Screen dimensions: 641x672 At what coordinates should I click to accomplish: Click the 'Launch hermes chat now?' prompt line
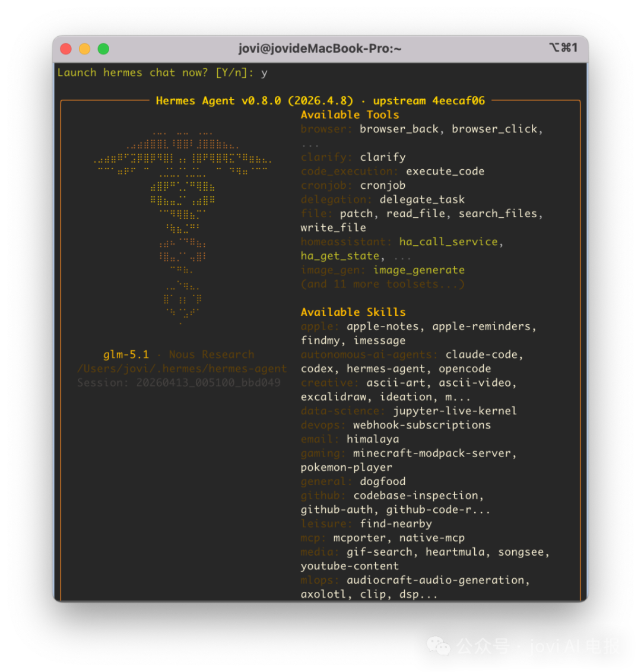click(163, 73)
